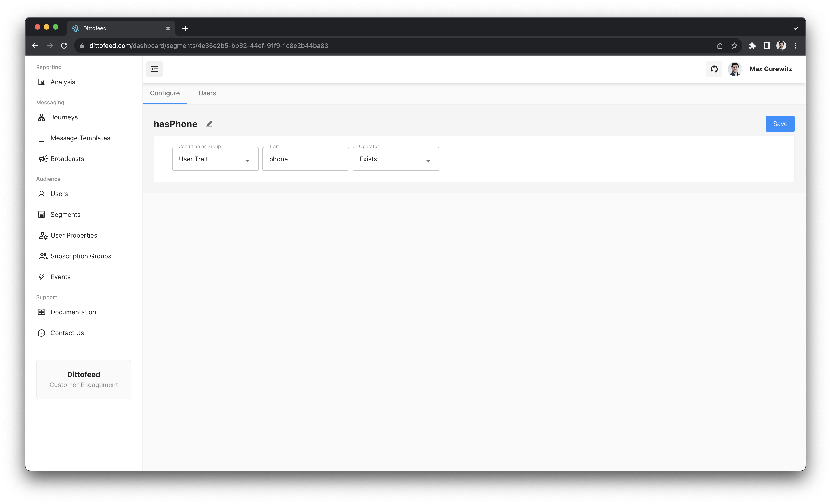Viewport: 831px width, 504px height.
Task: Click the Broadcasts megaphone icon
Action: point(43,159)
